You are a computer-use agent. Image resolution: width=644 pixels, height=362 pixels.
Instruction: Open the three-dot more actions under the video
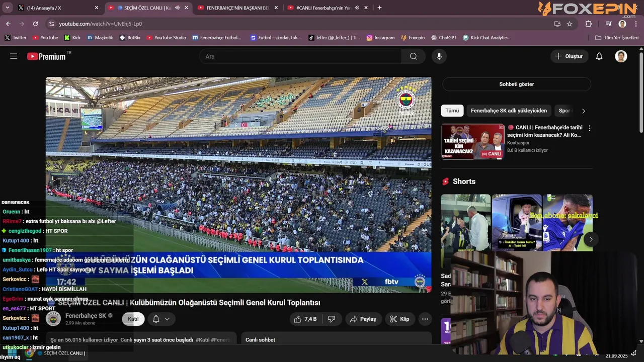tap(425, 319)
